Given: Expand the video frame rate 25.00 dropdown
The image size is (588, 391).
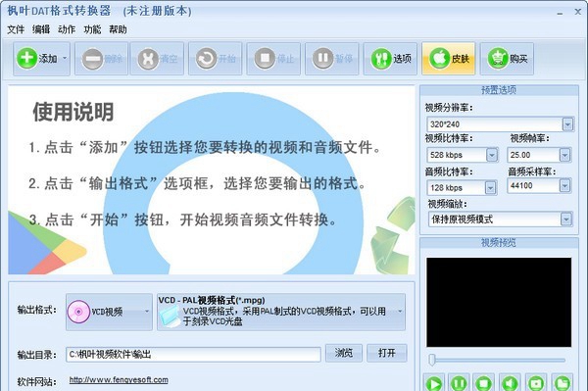Looking at the screenshot, I should [x=564, y=155].
